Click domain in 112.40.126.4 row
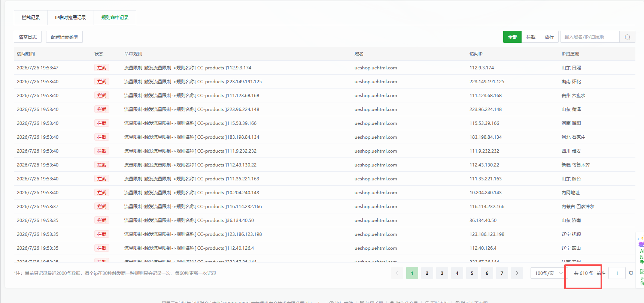Screen dimensions: 644x303 [x=376, y=248]
